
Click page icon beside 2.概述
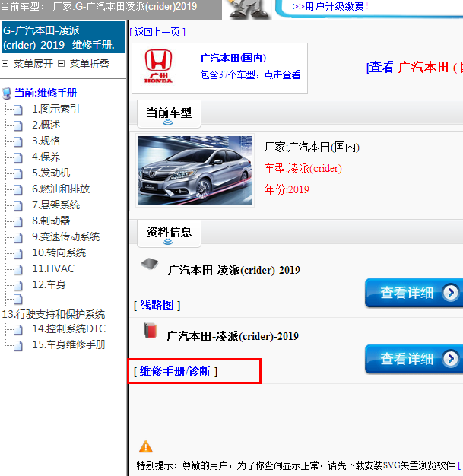click(x=18, y=125)
